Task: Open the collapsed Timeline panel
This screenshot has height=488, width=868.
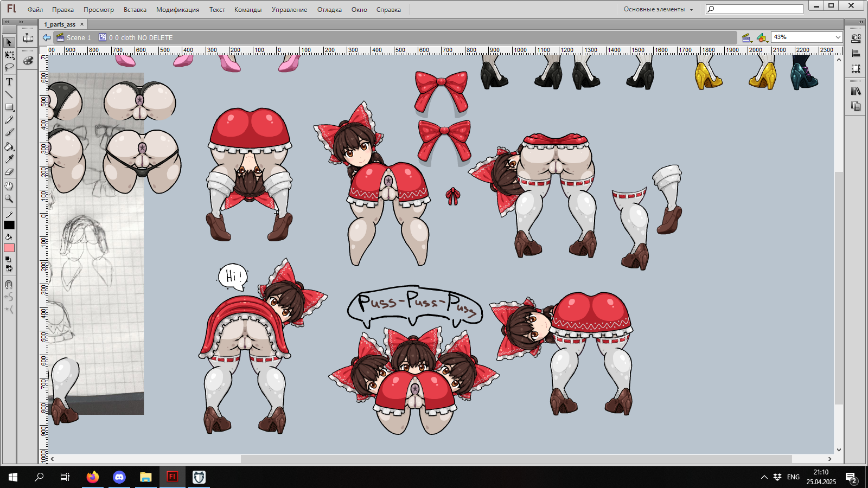Action: click(28, 37)
